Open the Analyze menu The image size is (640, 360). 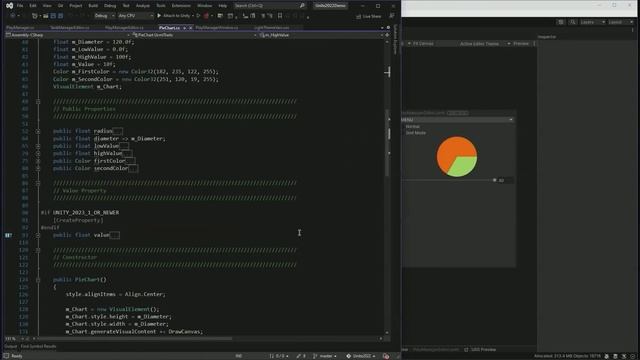point(142,6)
